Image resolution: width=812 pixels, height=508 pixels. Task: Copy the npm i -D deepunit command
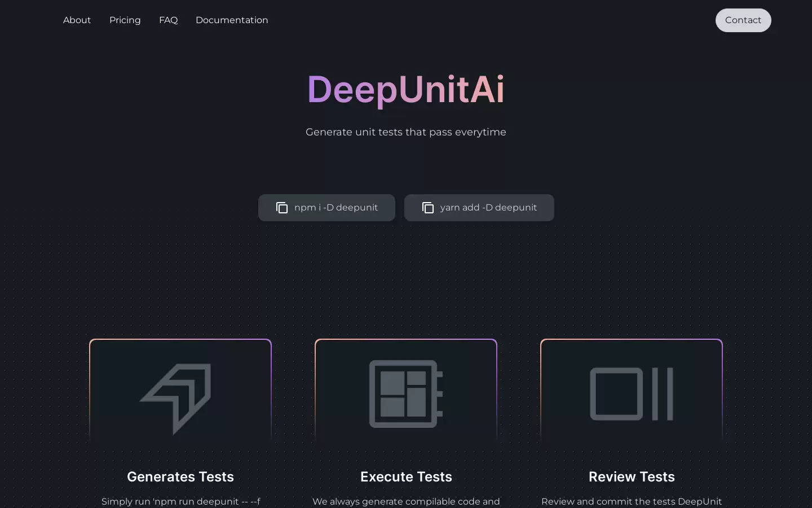(326, 208)
